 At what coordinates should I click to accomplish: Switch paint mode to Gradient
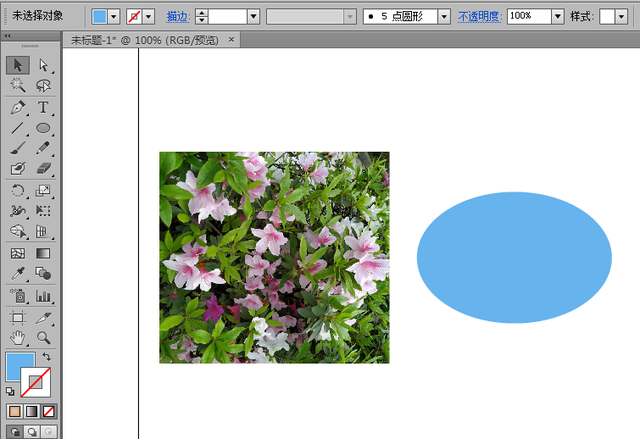pos(32,411)
